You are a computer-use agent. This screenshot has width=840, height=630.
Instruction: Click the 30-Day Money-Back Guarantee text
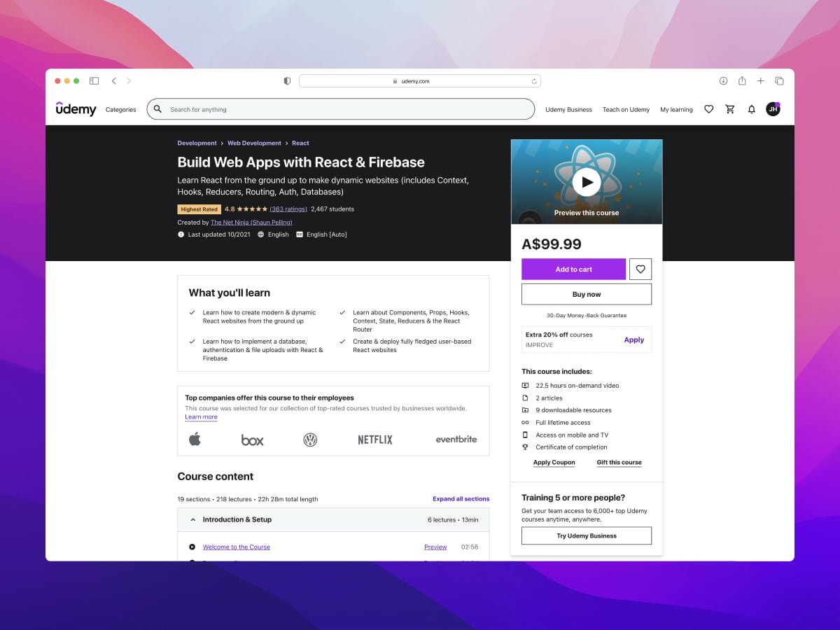[587, 316]
